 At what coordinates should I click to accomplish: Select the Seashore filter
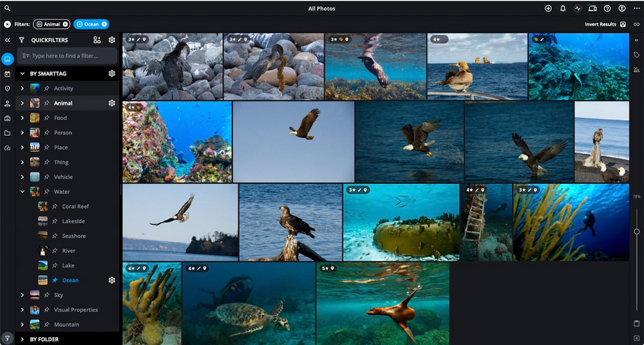click(73, 236)
